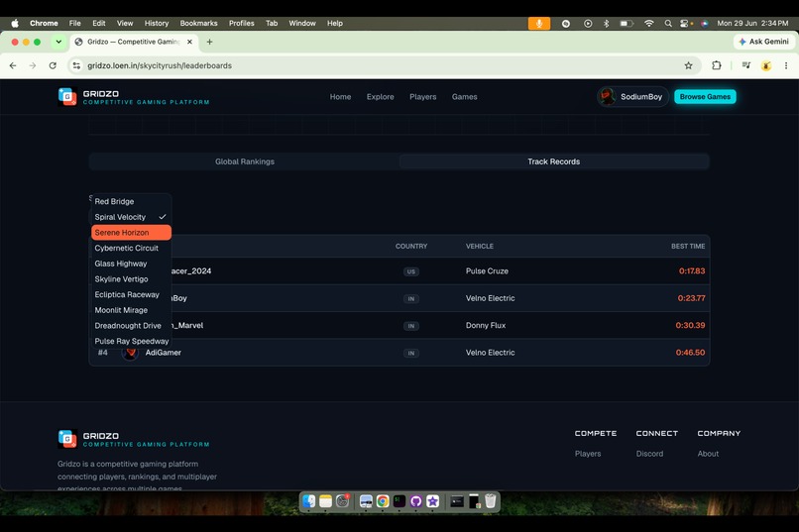Click the Ask Gemini button

[764, 42]
